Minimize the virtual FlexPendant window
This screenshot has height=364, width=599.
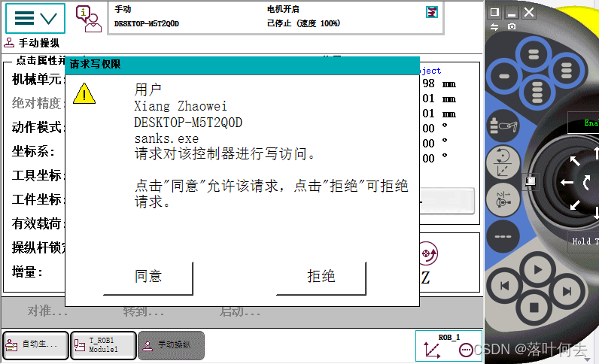coord(512,12)
